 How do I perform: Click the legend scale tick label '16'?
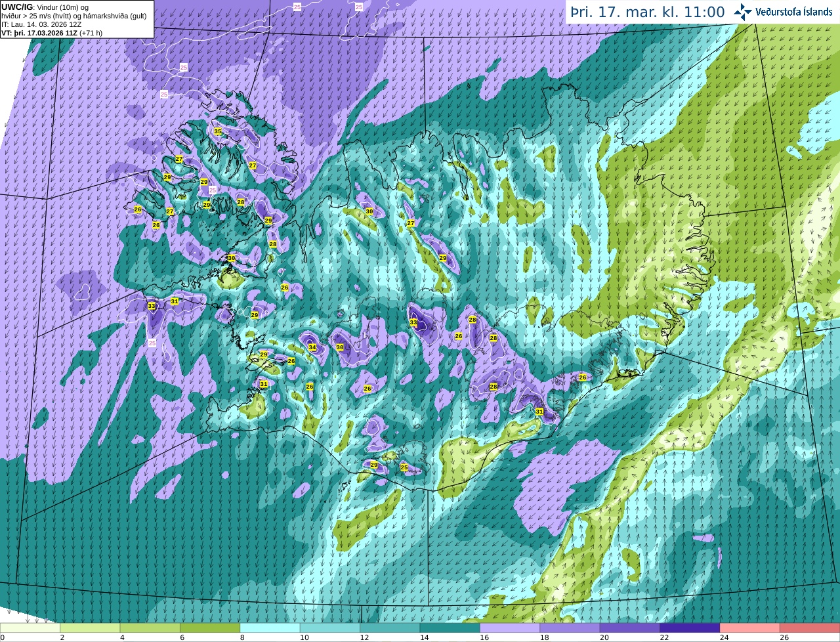click(484, 637)
